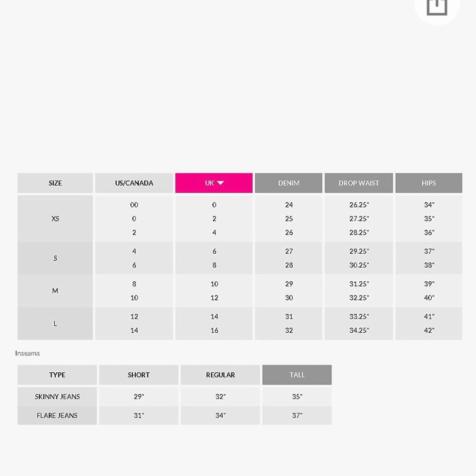476x476 pixels.
Task: Click the 34.25" drop waist value
Action: pos(359,330)
